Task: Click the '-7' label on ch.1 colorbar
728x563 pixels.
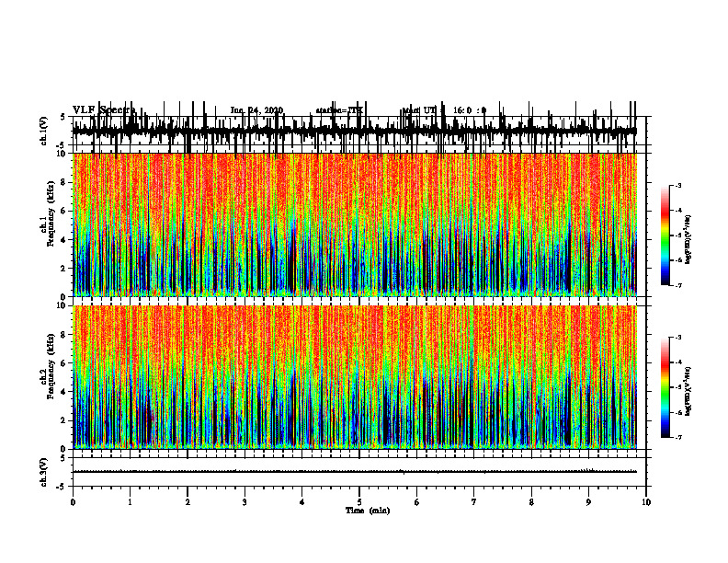Action: pyautogui.click(x=677, y=285)
